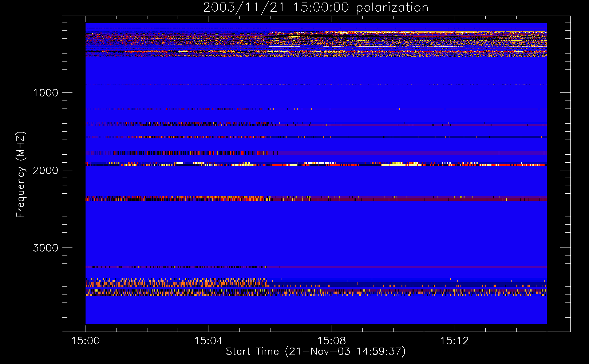Viewport: 589px width, 364px height.
Task: Click the "Start Time (21-Nov-03 14:59:37)" label
Action: (x=316, y=352)
